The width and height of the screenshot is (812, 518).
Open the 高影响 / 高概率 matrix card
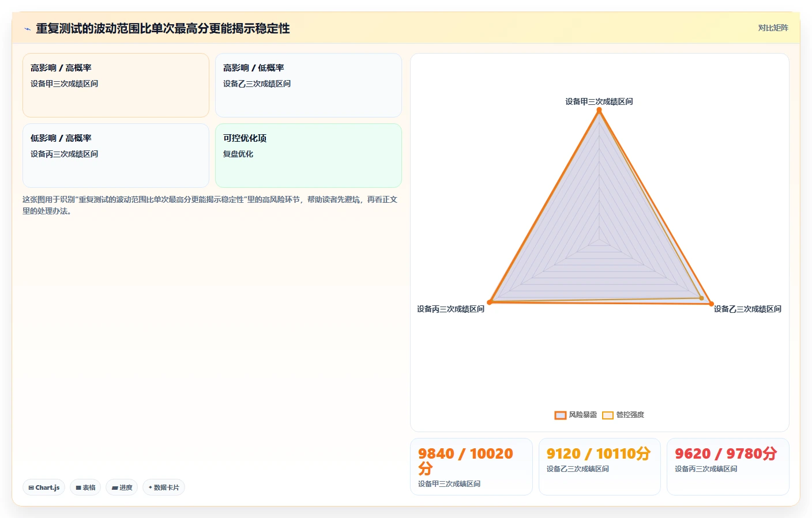(x=116, y=85)
